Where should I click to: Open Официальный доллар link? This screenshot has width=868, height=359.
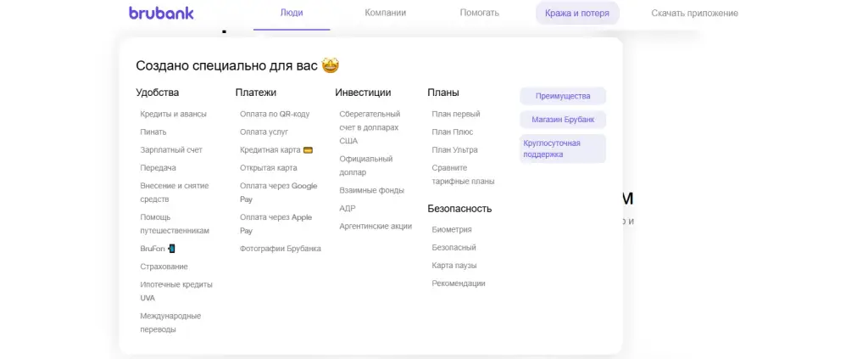point(366,165)
